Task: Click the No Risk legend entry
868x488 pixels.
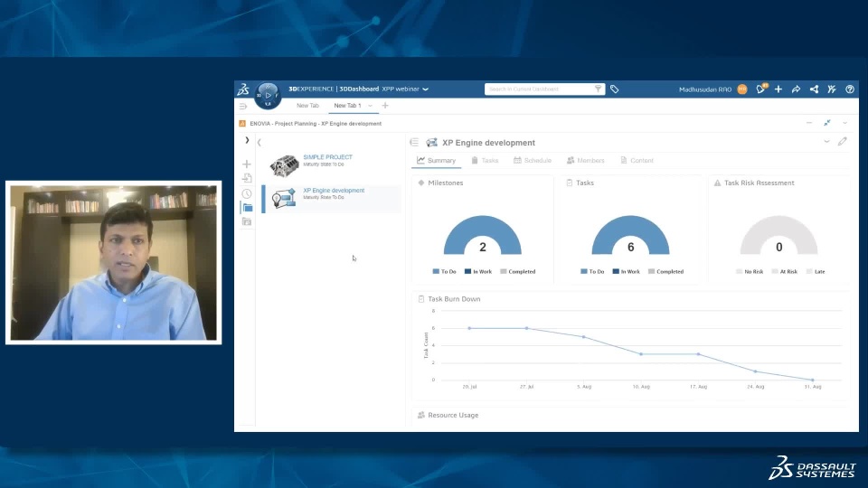Action: 750,272
